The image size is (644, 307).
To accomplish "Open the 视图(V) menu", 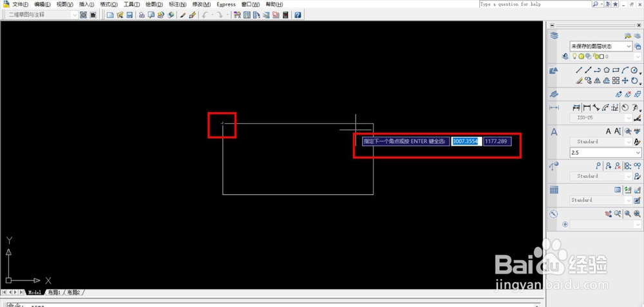I will (x=64, y=4).
